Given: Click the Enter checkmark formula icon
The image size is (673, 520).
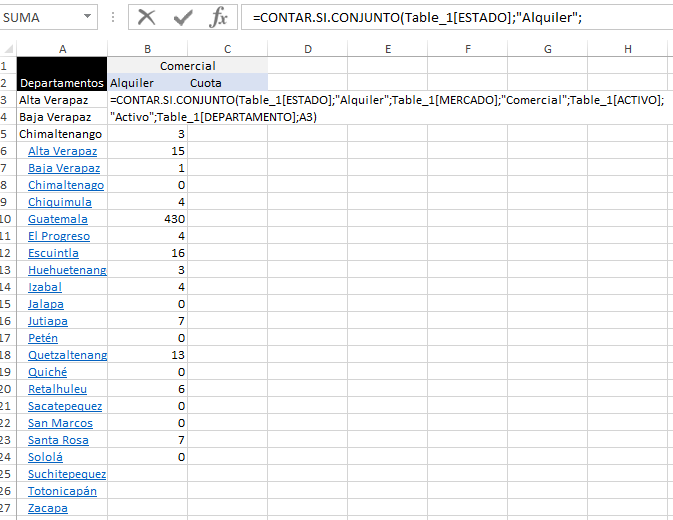Looking at the screenshot, I should pos(182,17).
